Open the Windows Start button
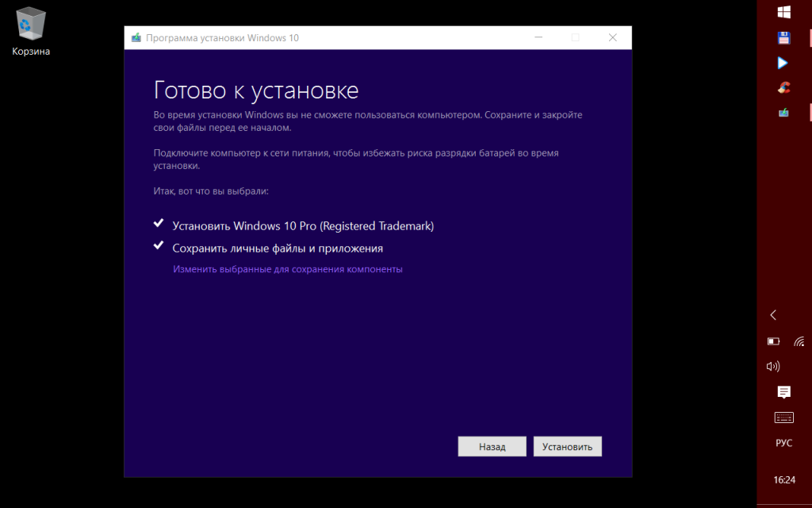 coord(784,12)
